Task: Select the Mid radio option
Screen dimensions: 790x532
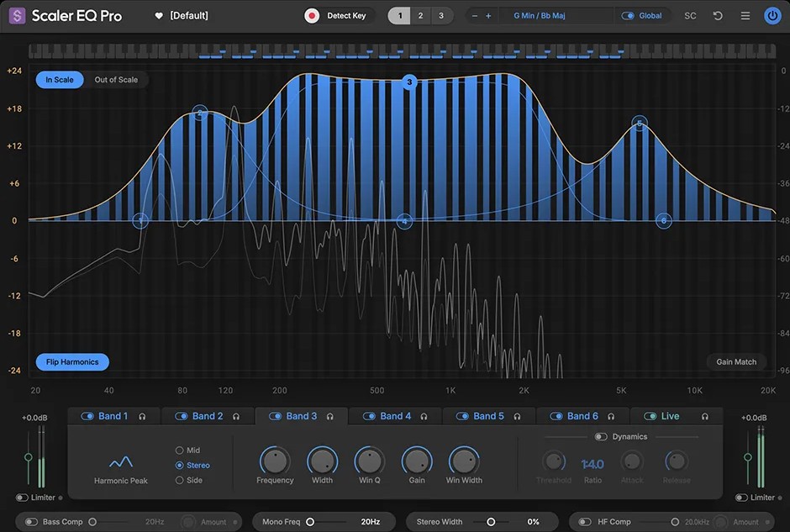Action: (x=179, y=450)
